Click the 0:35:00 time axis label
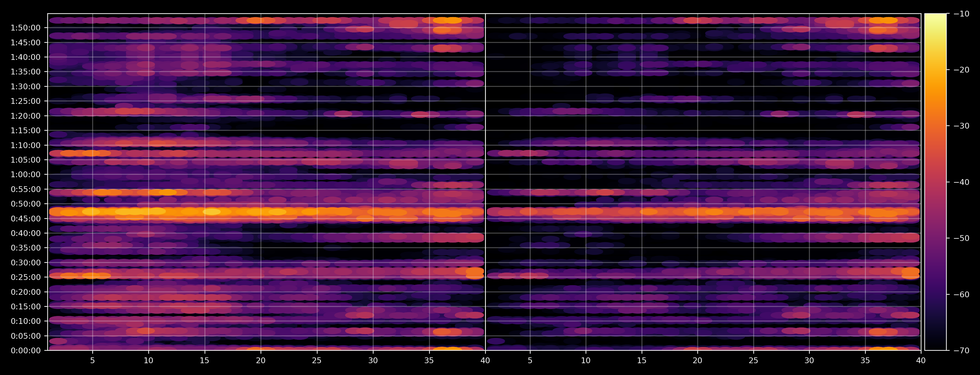This screenshot has width=980, height=375. 26,248
